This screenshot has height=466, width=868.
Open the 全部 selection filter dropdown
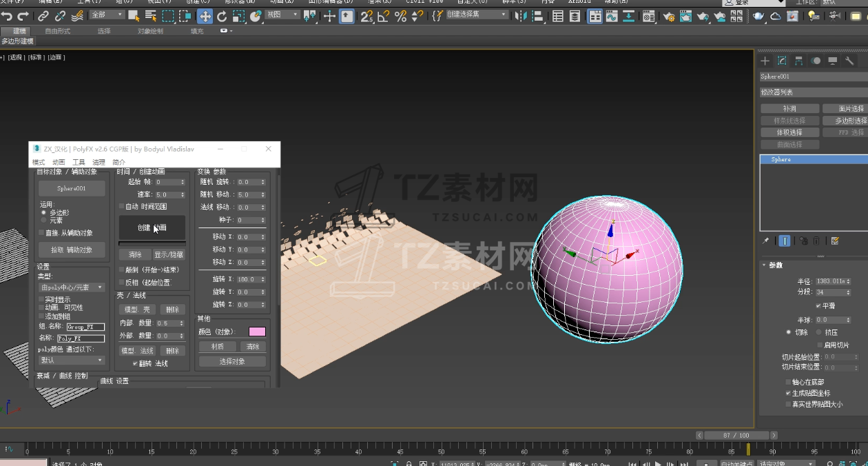tap(107, 15)
